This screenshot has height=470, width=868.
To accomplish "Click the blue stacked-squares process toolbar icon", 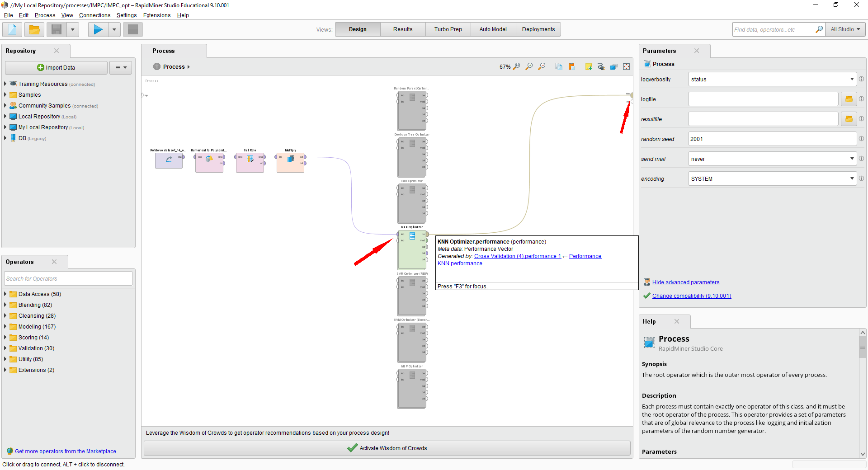I will click(613, 66).
